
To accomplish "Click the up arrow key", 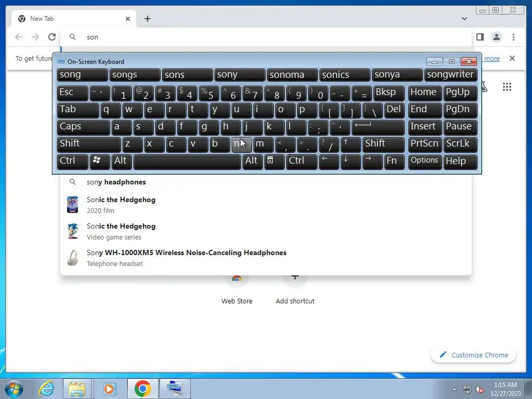I will pos(351,144).
